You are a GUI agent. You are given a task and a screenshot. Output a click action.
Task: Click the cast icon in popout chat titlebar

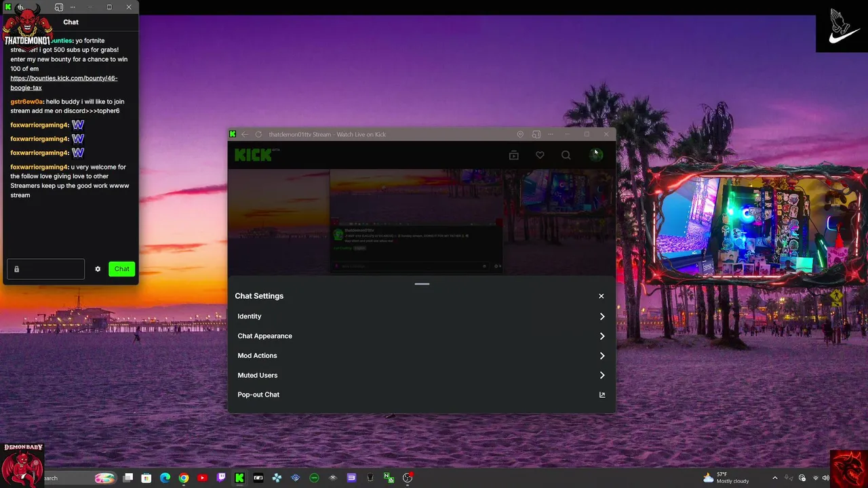coord(58,7)
